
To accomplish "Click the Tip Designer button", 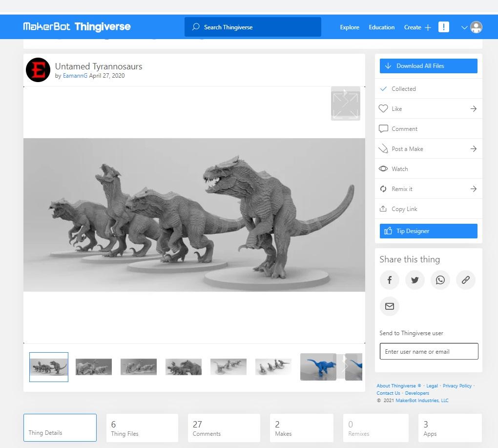I will coord(429,231).
